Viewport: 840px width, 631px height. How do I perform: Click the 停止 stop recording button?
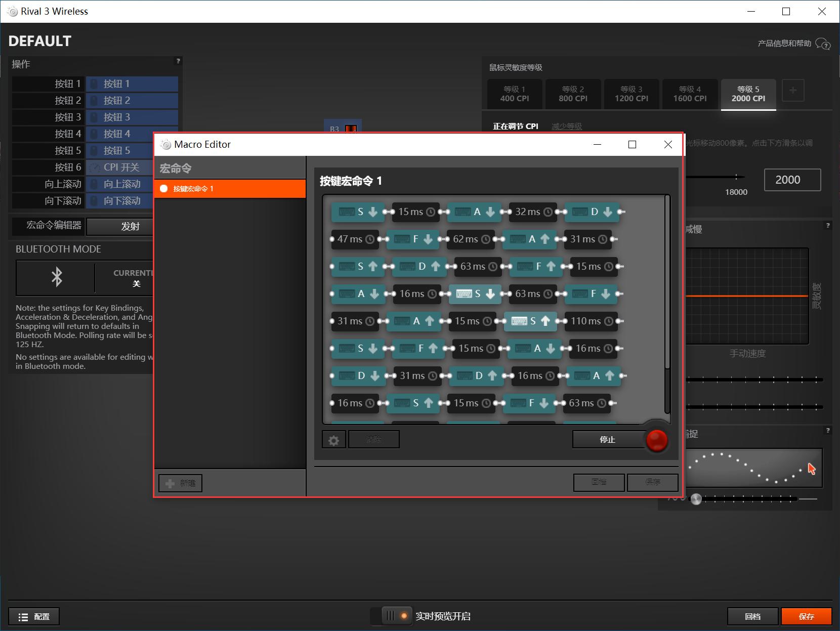point(607,440)
